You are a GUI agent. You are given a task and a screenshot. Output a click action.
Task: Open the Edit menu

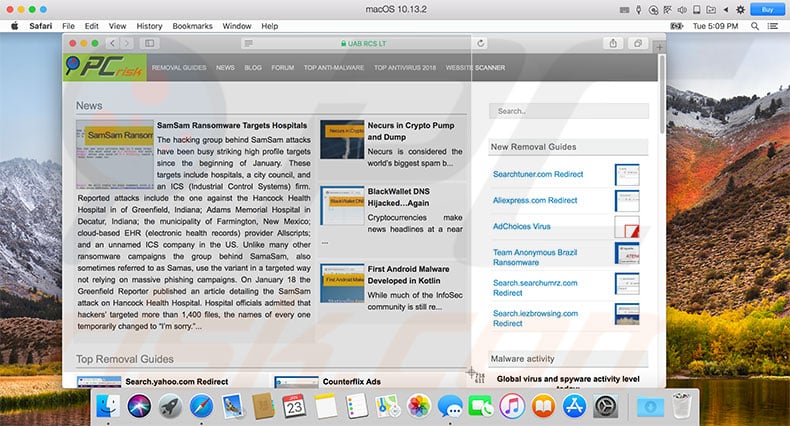(x=92, y=26)
